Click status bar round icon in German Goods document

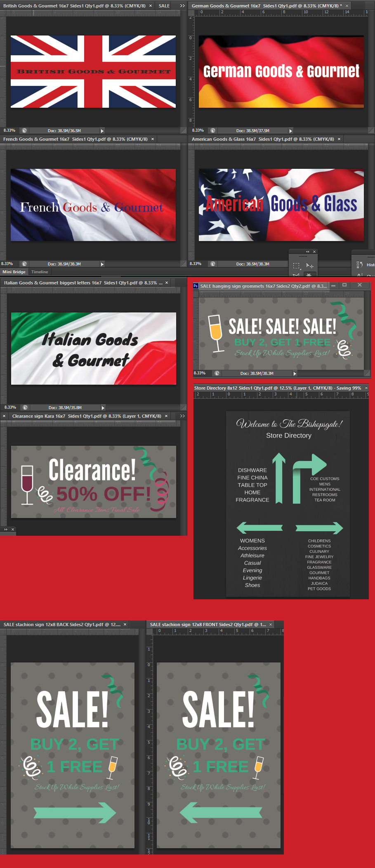click(x=213, y=130)
